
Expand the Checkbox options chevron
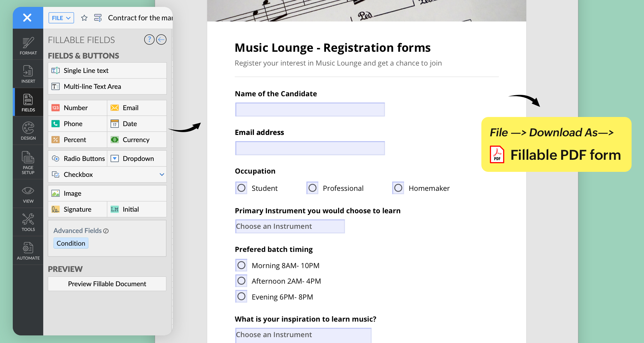pyautogui.click(x=162, y=175)
